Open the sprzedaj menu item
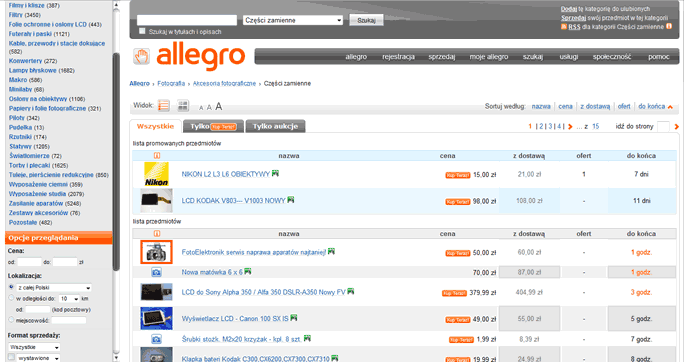684x362 pixels. pyautogui.click(x=441, y=57)
